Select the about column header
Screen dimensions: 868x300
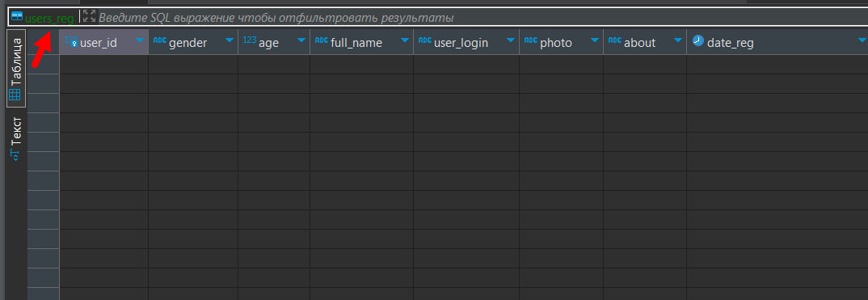(x=645, y=42)
